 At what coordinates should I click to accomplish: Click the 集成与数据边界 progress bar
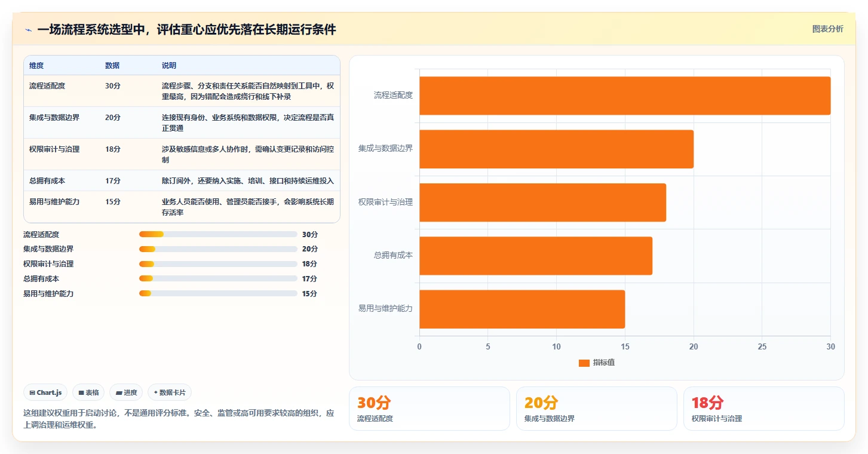click(218, 249)
